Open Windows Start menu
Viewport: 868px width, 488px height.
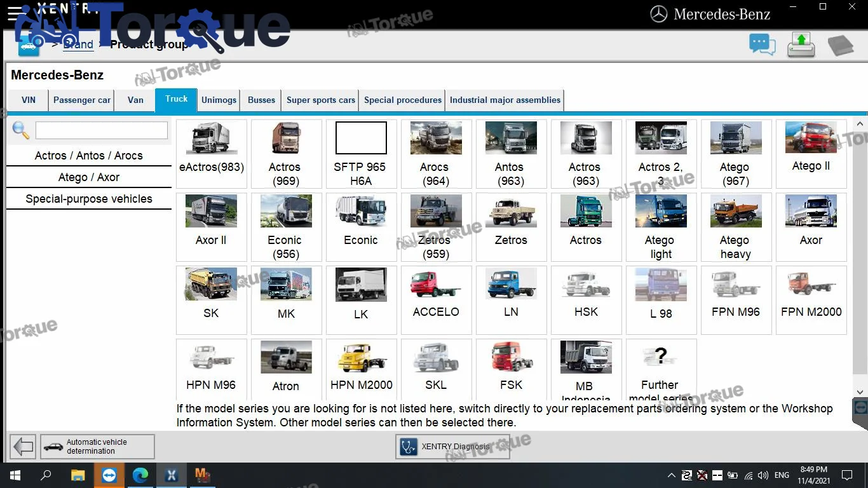click(x=15, y=475)
